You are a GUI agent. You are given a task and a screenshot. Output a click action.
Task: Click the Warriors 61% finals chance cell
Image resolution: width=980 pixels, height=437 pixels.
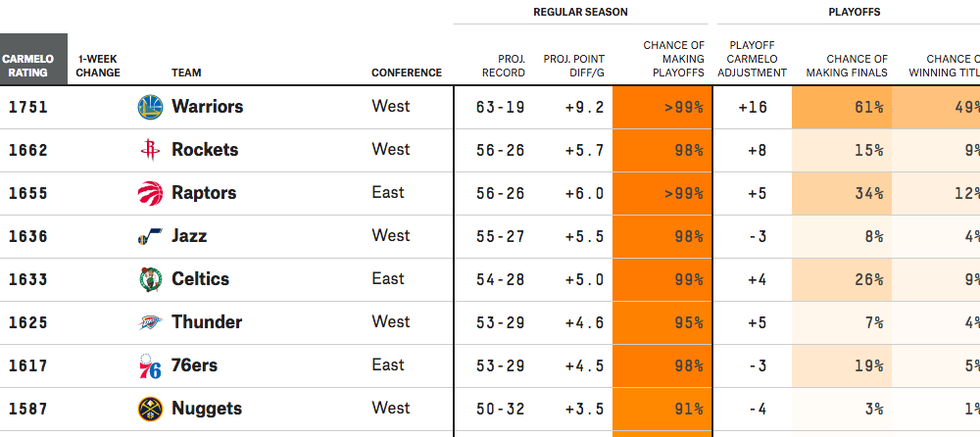point(842,107)
